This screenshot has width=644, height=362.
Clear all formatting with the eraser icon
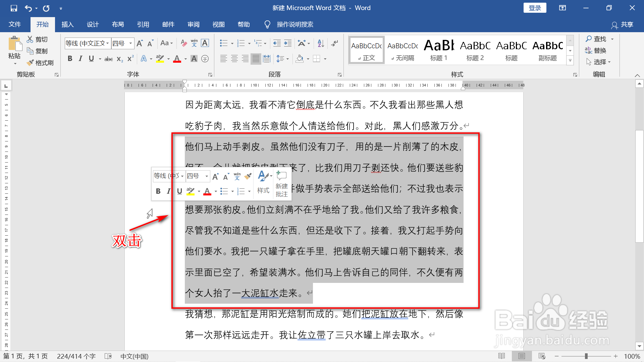click(183, 43)
